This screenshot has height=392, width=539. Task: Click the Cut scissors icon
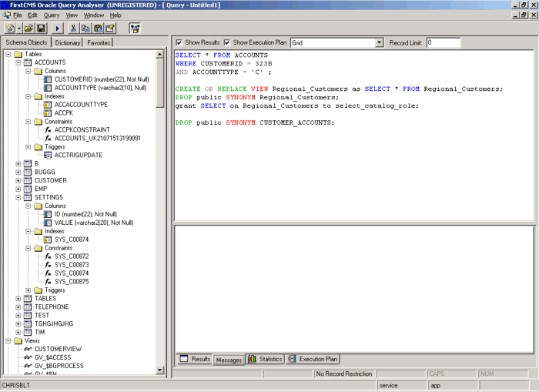click(73, 28)
